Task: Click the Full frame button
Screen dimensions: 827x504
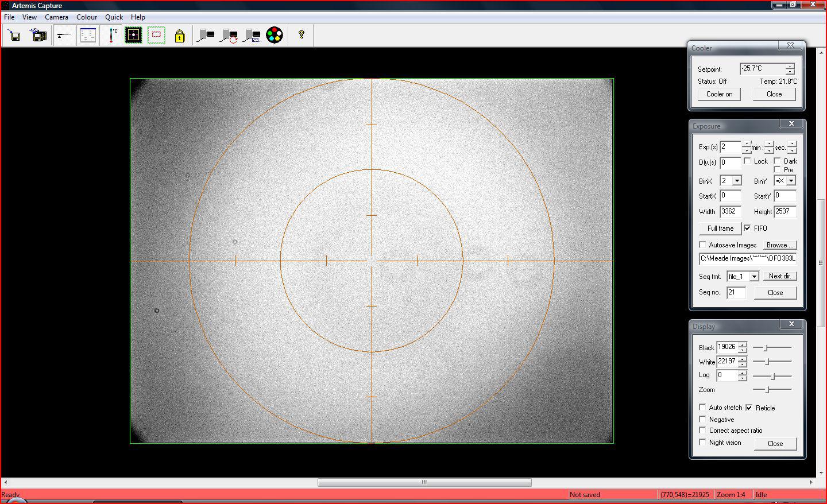Action: [720, 228]
